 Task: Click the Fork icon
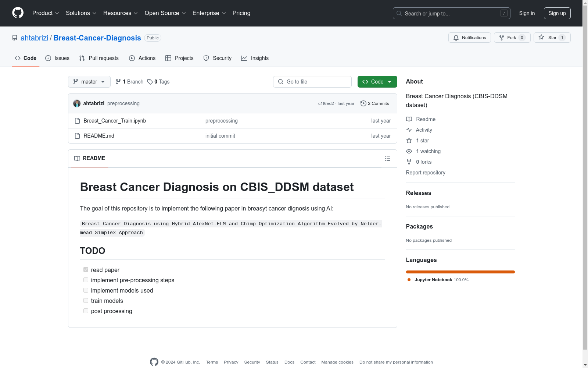coord(502,38)
